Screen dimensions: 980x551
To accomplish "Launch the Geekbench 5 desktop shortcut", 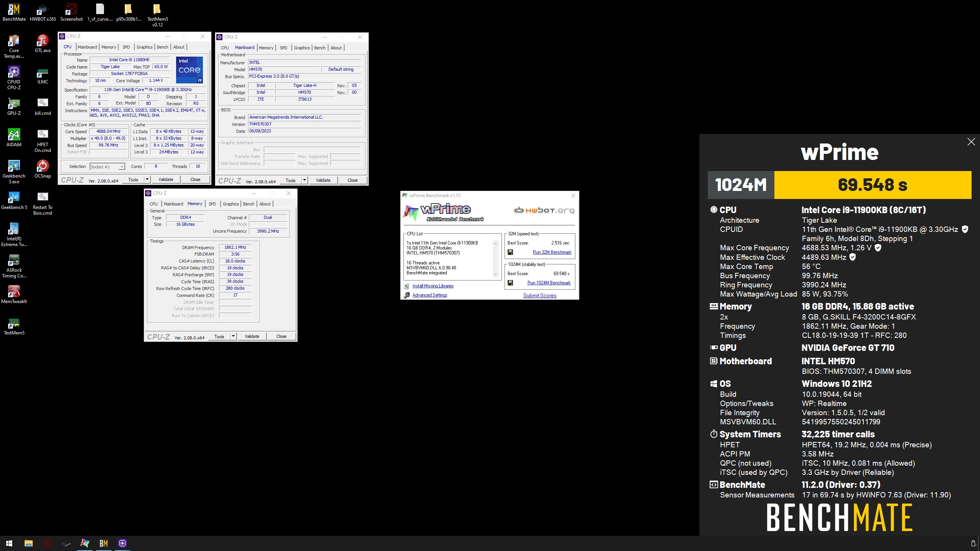I will [14, 201].
